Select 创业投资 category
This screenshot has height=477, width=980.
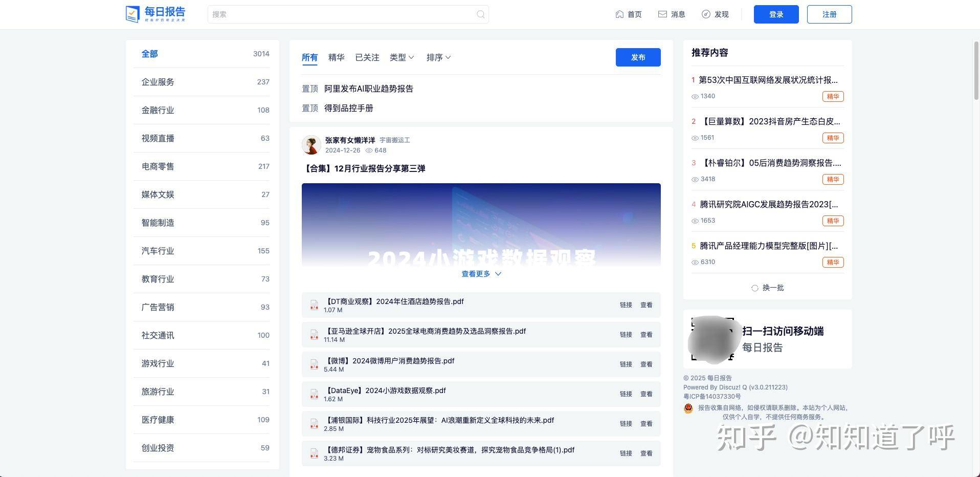[202, 448]
